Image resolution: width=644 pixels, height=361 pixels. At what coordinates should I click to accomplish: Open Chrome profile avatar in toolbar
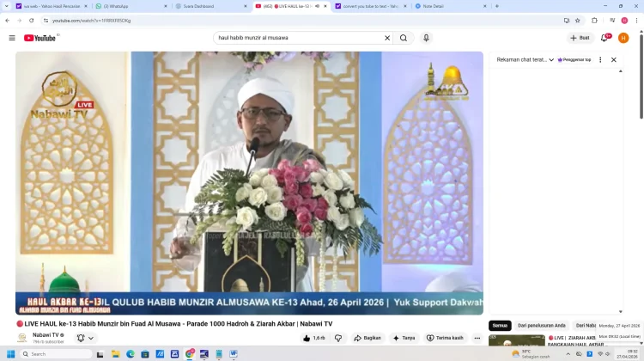pos(624,20)
